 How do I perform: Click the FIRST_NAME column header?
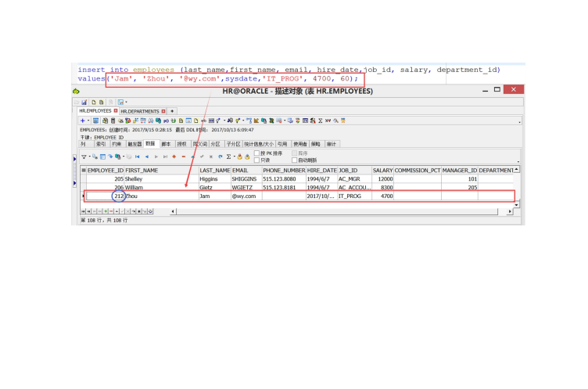click(x=162, y=171)
